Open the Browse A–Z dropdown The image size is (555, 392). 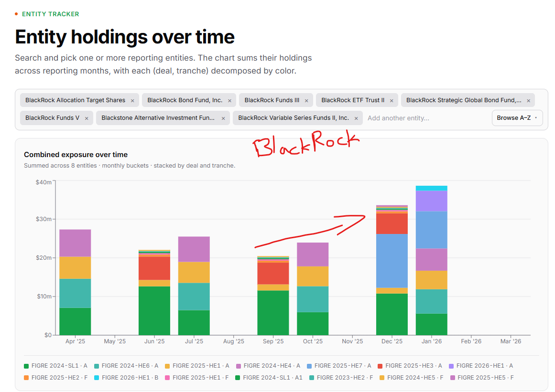(x=517, y=118)
